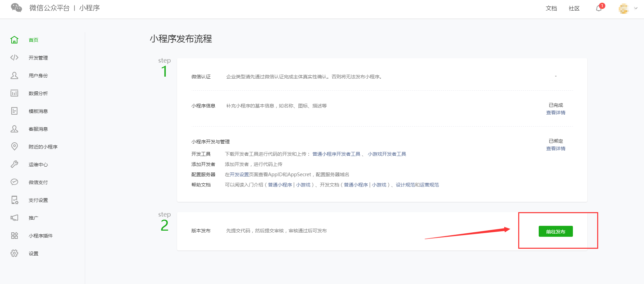Click the 小程序发布流程 heading
This screenshot has height=284, width=644.
pyautogui.click(x=181, y=39)
